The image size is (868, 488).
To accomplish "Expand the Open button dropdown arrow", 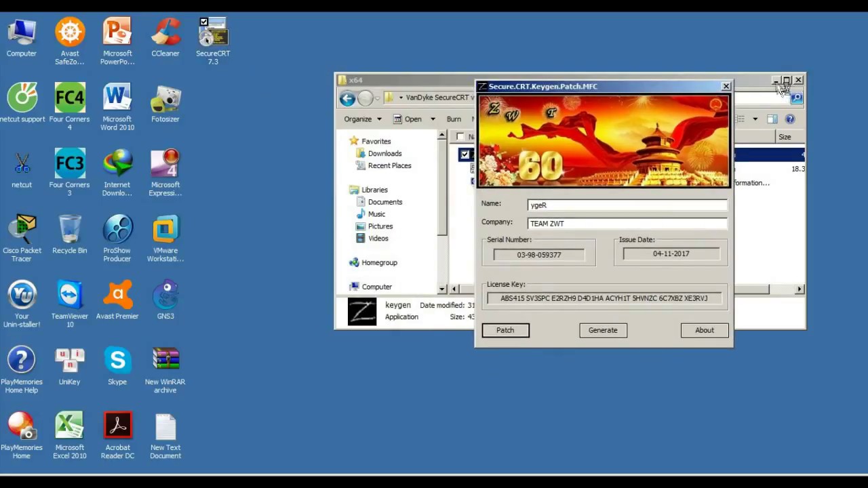I will 433,119.
